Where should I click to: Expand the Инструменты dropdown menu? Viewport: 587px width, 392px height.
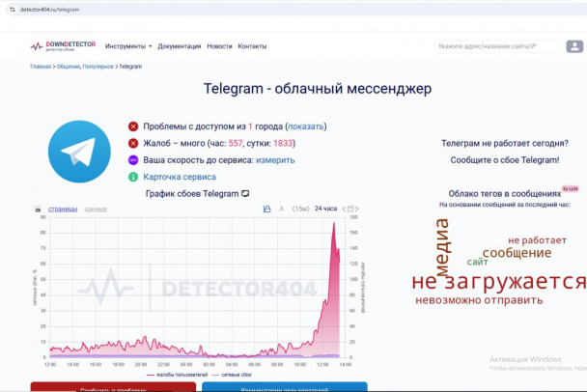[x=128, y=45]
